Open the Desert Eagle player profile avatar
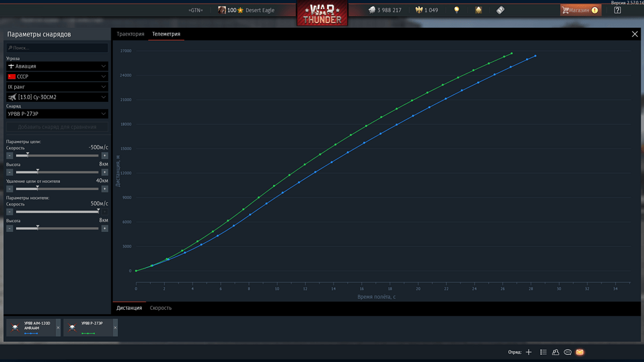This screenshot has width=644, height=362. tap(222, 10)
